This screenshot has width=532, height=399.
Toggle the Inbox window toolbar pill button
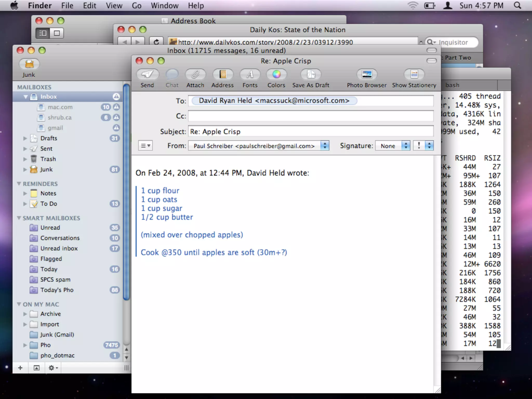432,50
